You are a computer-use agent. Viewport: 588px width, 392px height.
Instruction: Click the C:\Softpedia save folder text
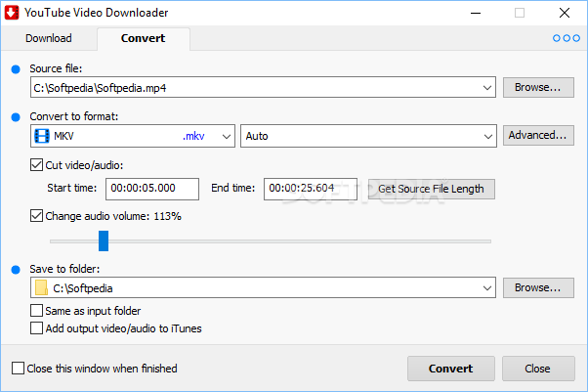coord(83,288)
